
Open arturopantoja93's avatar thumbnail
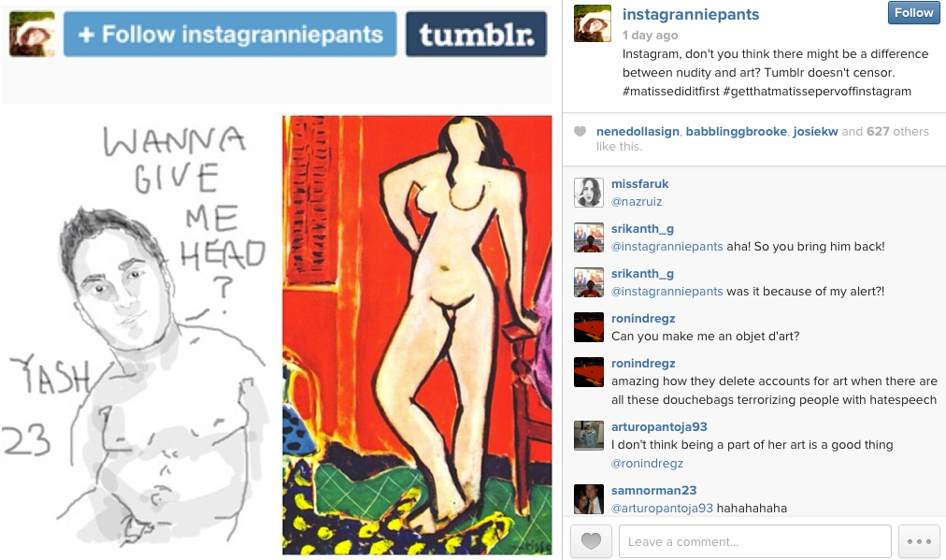click(589, 436)
